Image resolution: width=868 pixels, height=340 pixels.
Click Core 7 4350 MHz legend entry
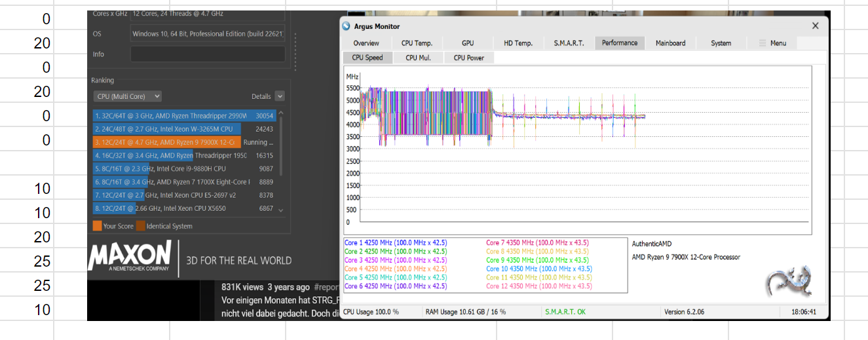point(538,243)
